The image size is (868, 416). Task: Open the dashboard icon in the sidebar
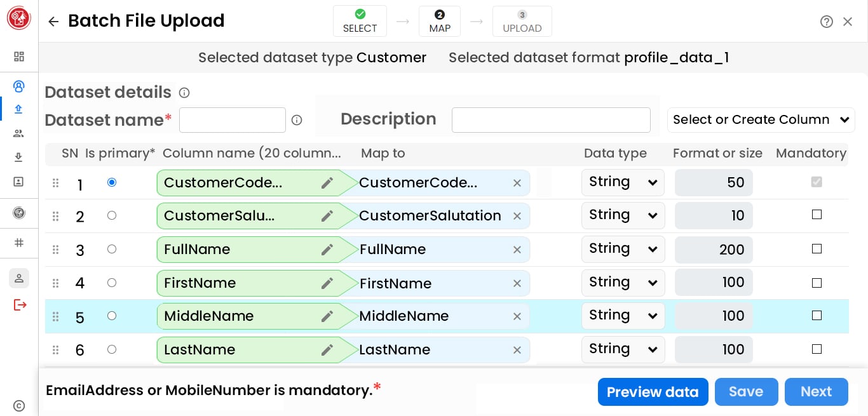(19, 57)
